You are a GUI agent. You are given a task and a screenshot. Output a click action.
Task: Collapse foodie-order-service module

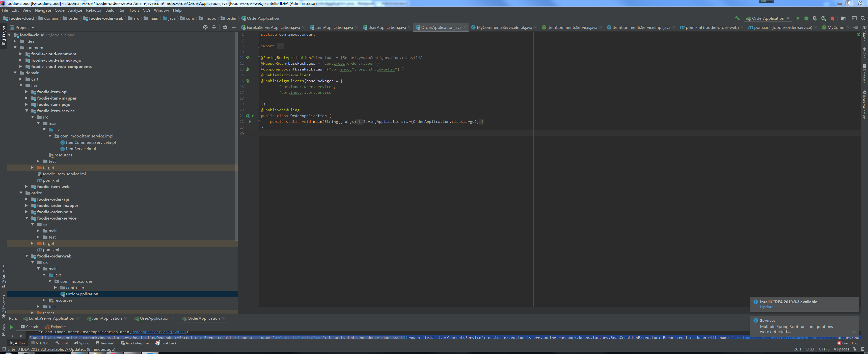click(26, 218)
